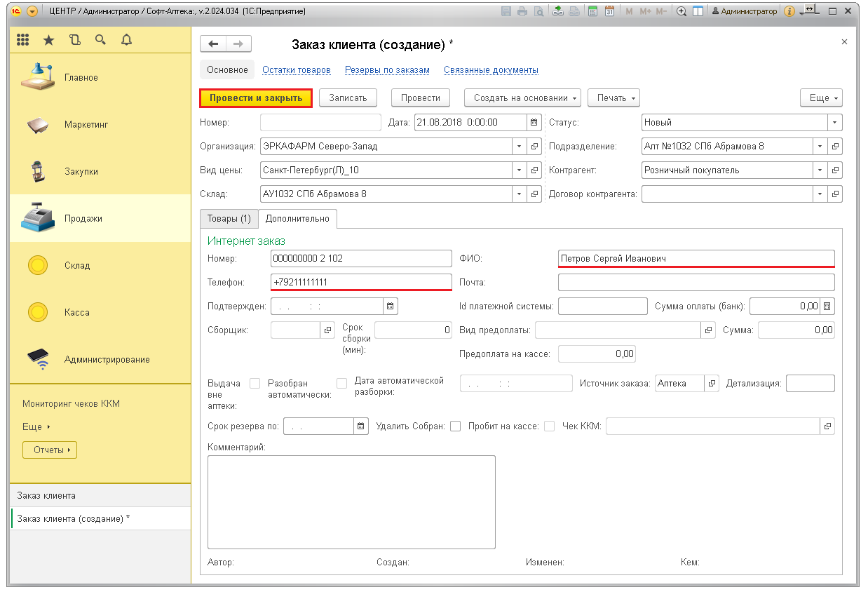This screenshot has height=592, width=868.
Task: Open the Остатки товаров link
Action: [x=296, y=70]
